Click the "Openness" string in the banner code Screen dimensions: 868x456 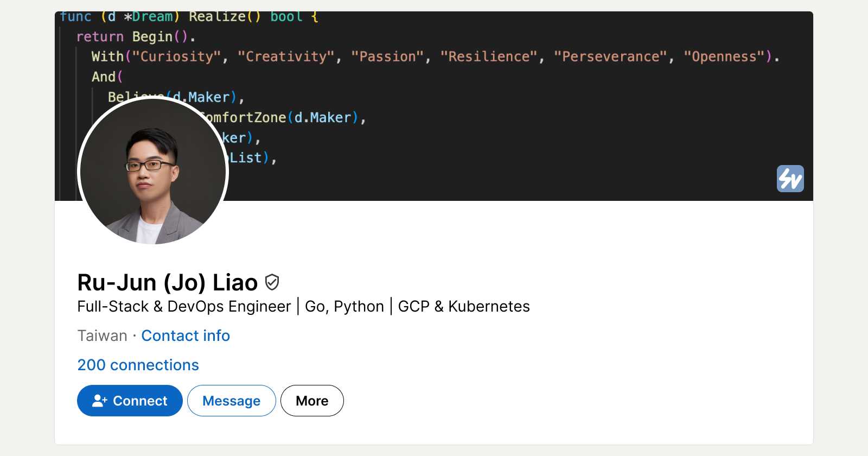(724, 56)
